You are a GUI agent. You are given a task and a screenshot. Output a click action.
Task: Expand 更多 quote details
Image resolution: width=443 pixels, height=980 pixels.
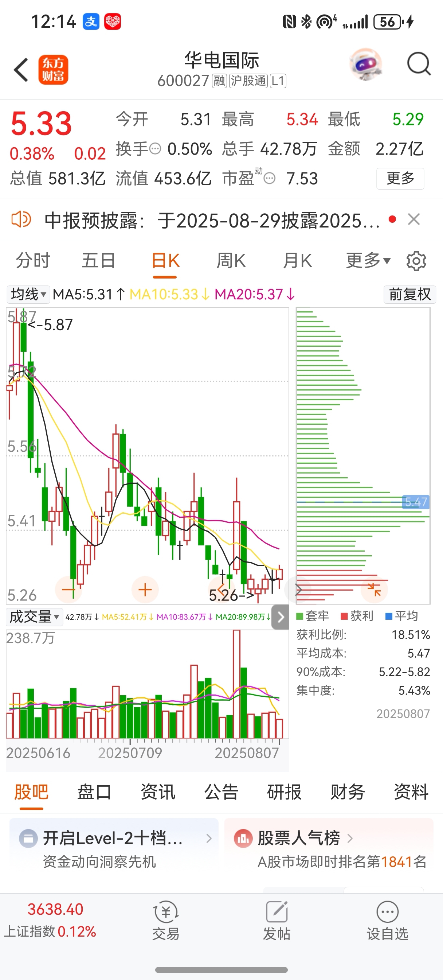(x=400, y=178)
